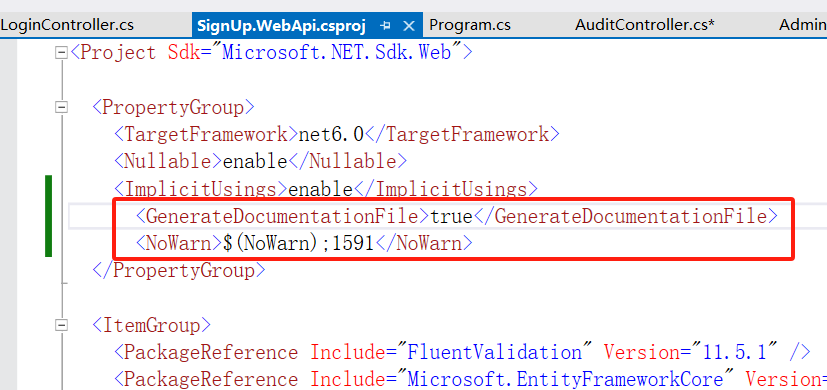Close the SignUp.WebApi.csproj tab
This screenshot has height=390, width=827.
tap(409, 25)
